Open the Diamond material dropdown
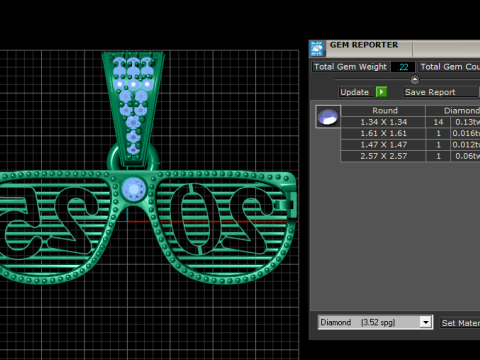This screenshot has height=360, width=480. tap(375, 322)
